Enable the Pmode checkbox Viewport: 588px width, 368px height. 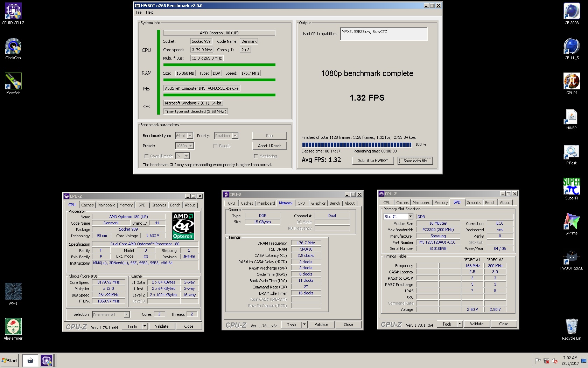point(216,146)
